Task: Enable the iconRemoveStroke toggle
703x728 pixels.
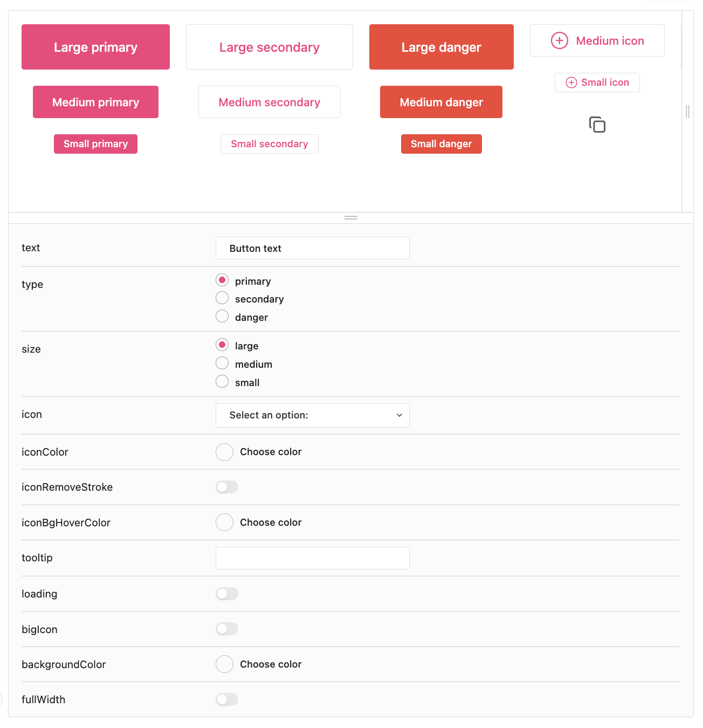Action: pos(226,487)
